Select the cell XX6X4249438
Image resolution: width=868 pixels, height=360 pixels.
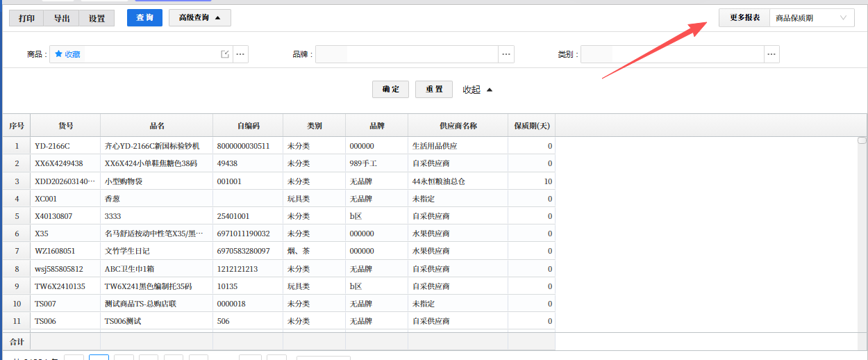click(x=66, y=163)
